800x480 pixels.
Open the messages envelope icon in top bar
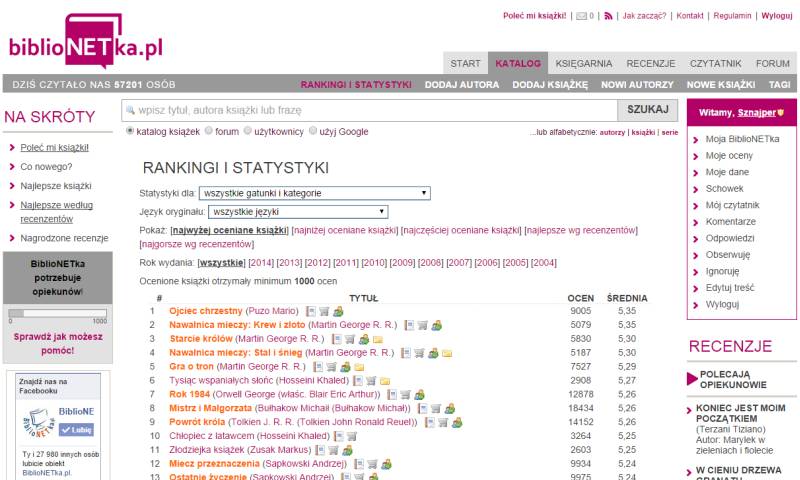[x=581, y=16]
